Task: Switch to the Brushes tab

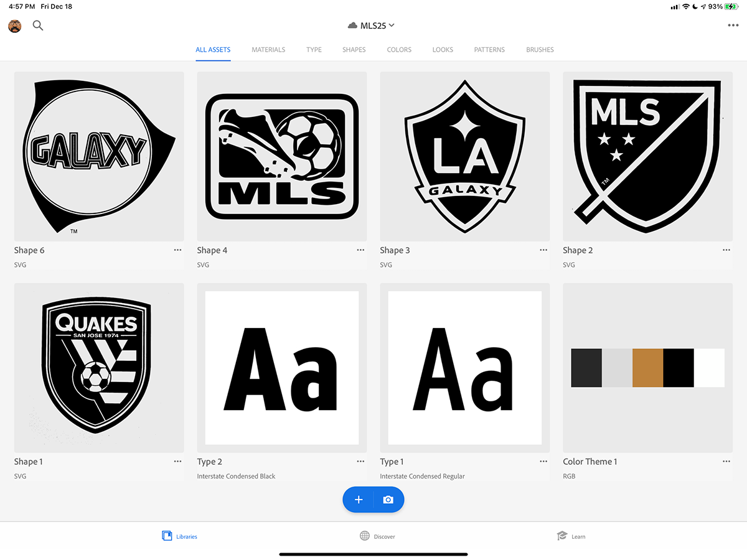Action: 540,50
